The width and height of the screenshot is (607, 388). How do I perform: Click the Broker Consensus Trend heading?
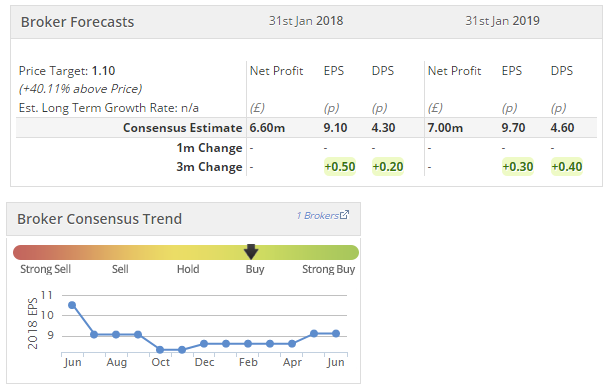[x=99, y=219]
